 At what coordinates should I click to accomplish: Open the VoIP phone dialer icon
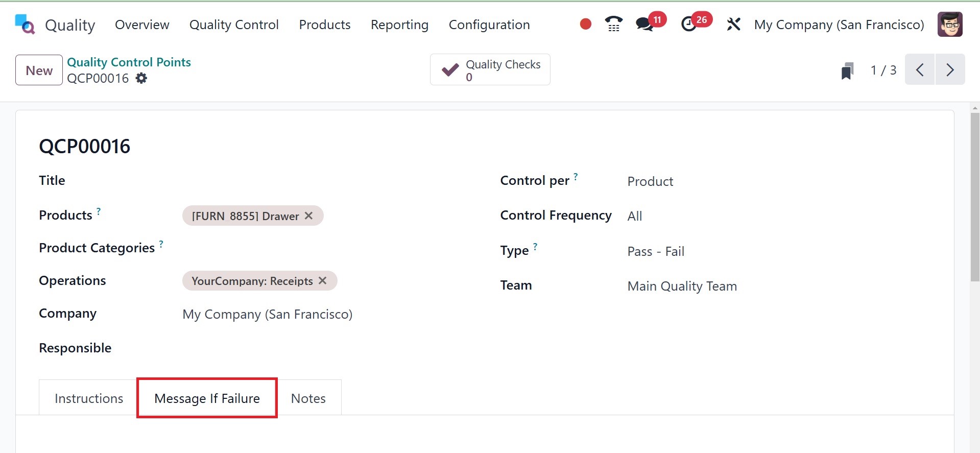[613, 24]
